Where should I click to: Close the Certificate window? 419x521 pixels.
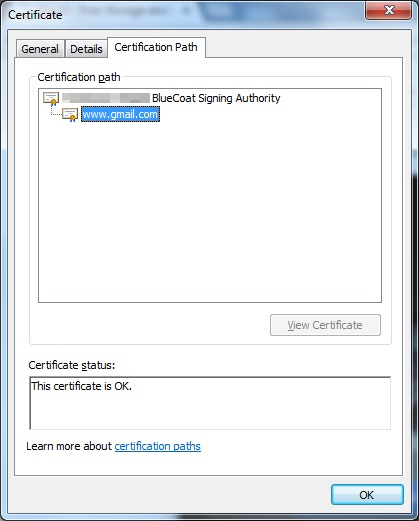[389, 10]
